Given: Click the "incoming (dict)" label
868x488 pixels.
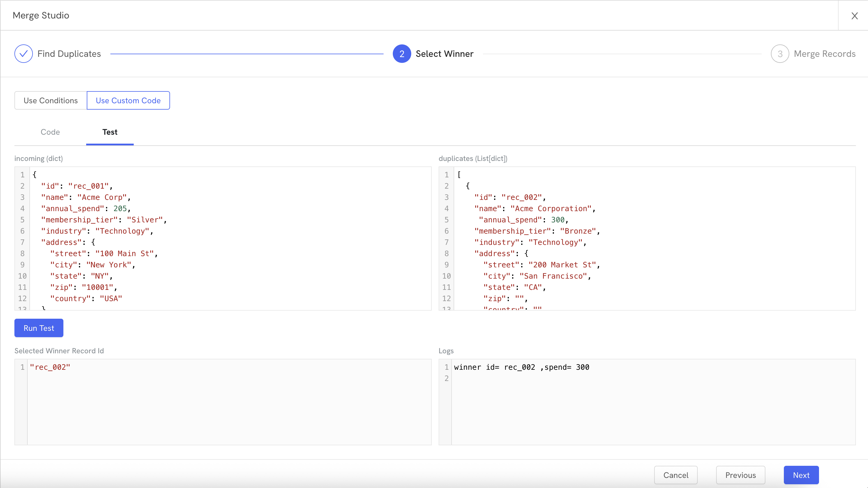Looking at the screenshot, I should (39, 159).
